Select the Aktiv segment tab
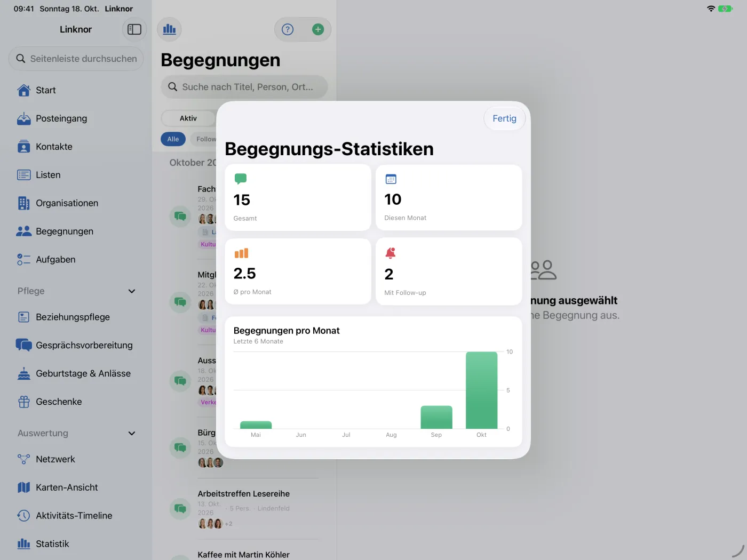The width and height of the screenshot is (747, 560). (188, 118)
